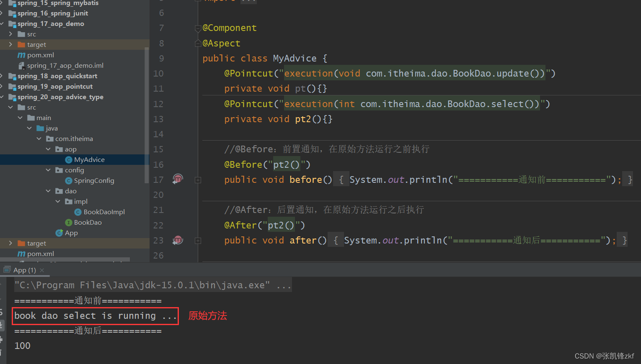The height and width of the screenshot is (364, 641).
Task: Close the App (1) run tab
Action: click(x=42, y=270)
